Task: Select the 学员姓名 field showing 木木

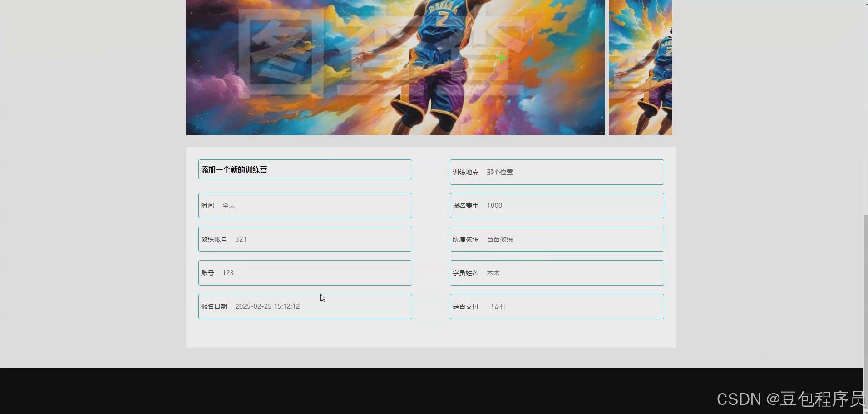Action: [x=557, y=273]
